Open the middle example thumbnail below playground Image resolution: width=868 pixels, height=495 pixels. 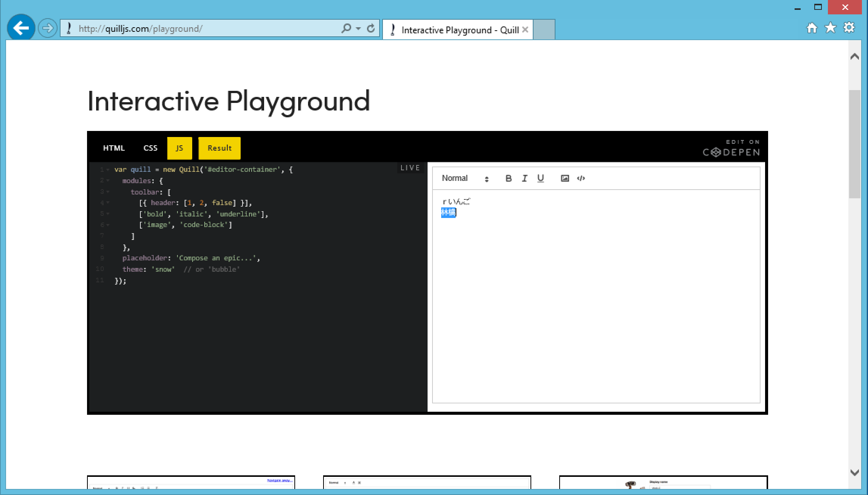(427, 482)
